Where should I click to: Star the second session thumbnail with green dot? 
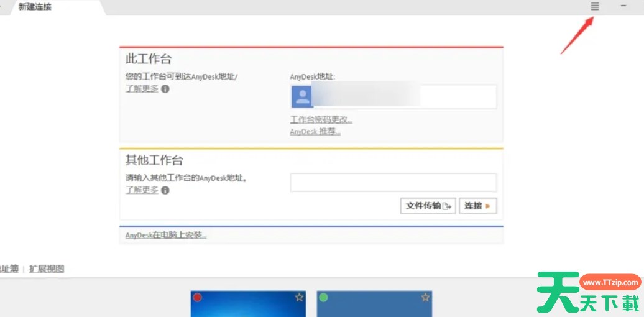click(425, 298)
